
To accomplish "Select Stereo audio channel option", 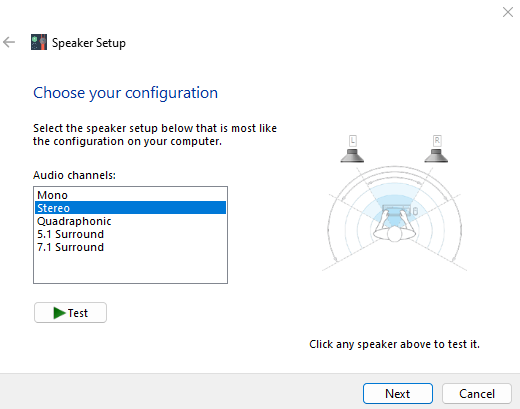I will [x=130, y=208].
